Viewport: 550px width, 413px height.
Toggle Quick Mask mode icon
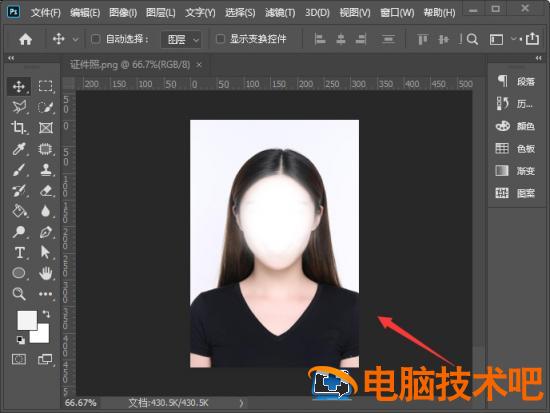19,359
